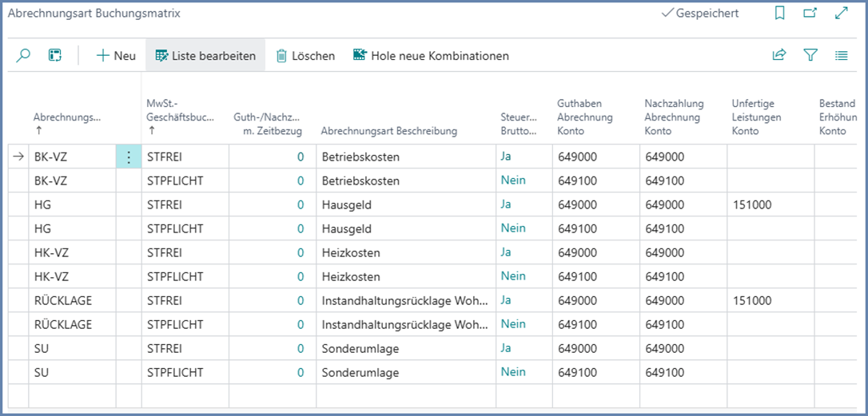Viewport: 868px width, 416px height.
Task: Click Guthaben account 649000 in HK-VZ row
Action: pyautogui.click(x=577, y=253)
